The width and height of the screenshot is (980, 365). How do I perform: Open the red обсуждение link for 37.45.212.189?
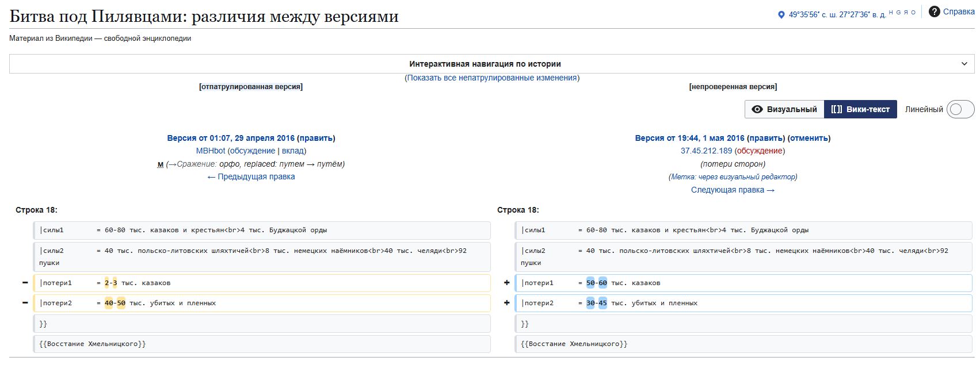760,151
